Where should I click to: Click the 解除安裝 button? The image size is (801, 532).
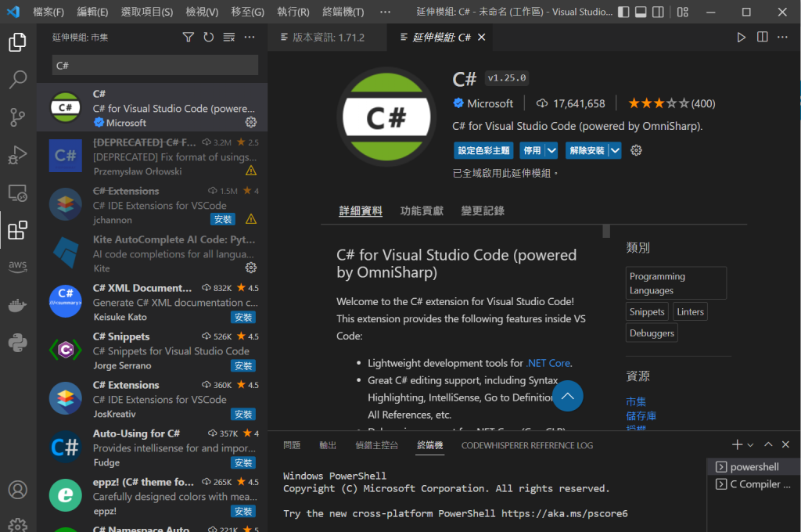pos(587,150)
